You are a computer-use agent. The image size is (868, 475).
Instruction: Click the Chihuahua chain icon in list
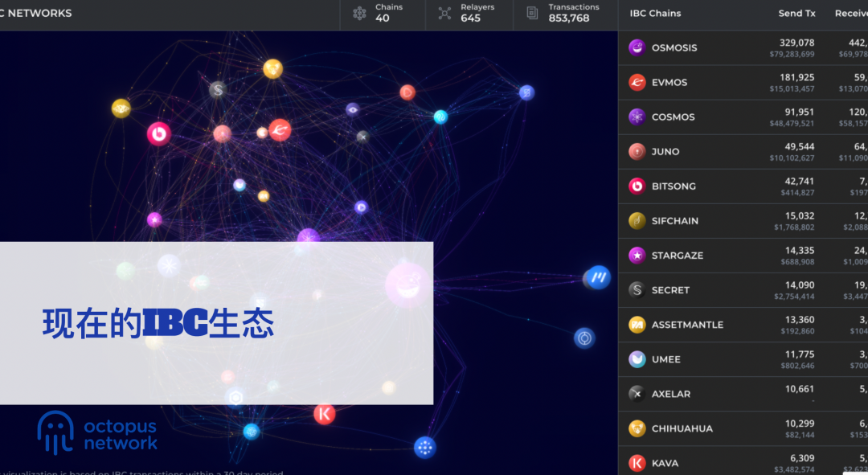click(x=637, y=428)
